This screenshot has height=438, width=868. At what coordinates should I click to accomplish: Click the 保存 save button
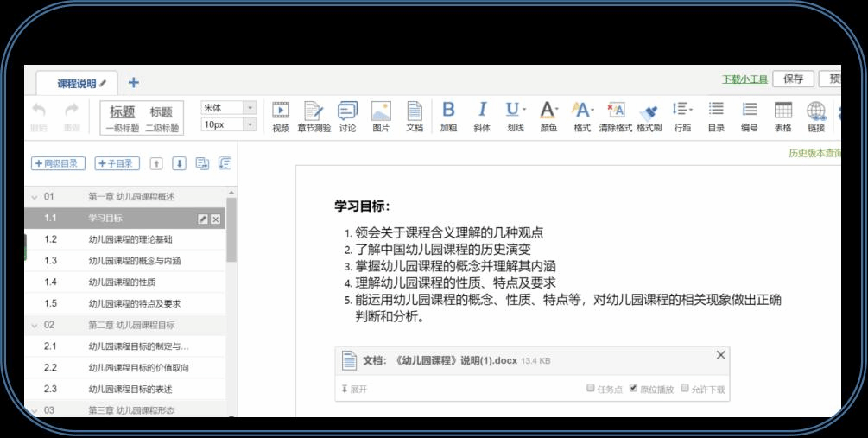click(793, 79)
